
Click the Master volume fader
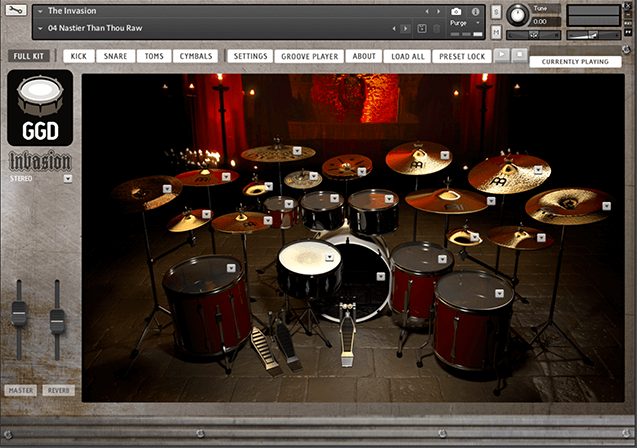click(x=18, y=317)
